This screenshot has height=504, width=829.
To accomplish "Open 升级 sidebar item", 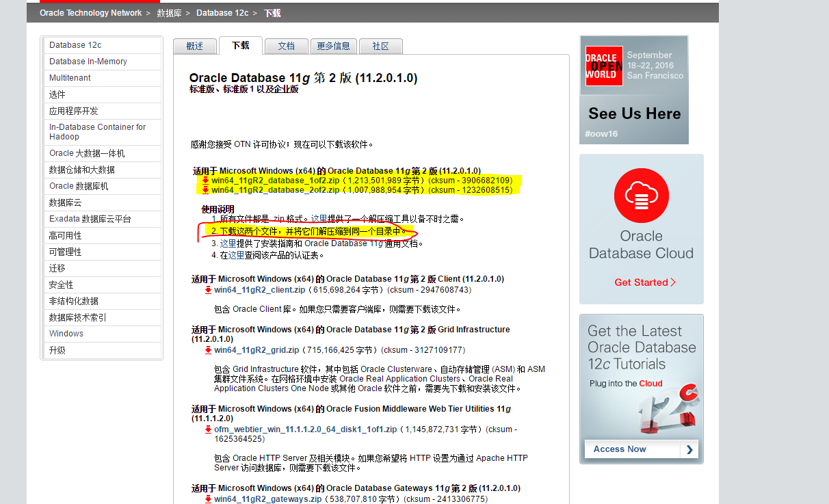I will (x=103, y=350).
